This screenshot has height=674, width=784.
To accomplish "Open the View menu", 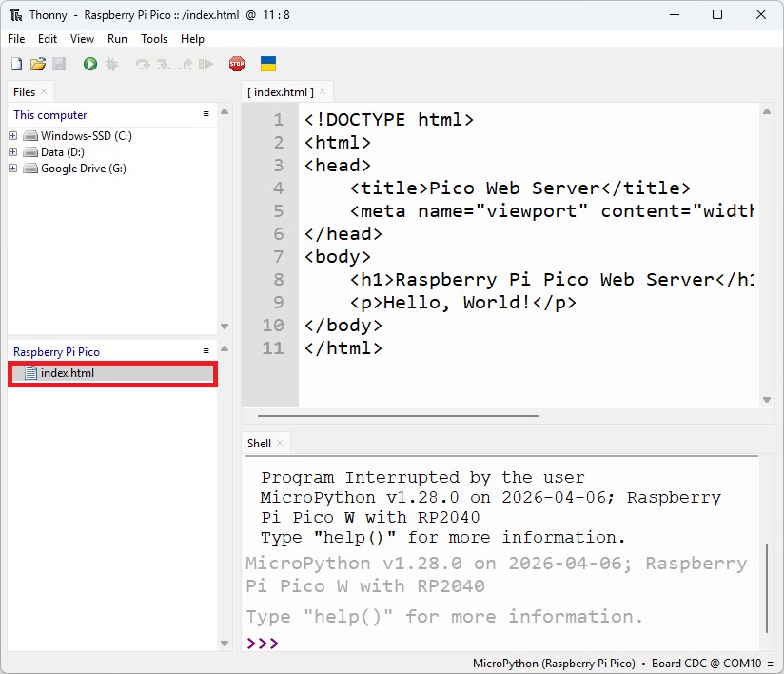I will coord(82,38).
